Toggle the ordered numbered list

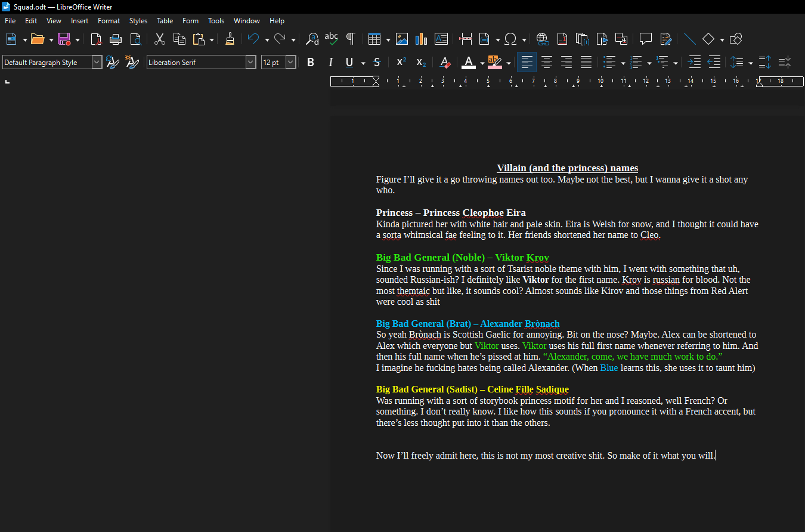pos(636,62)
